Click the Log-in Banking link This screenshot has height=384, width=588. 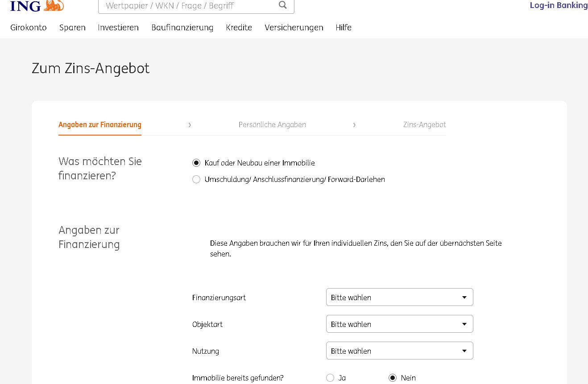click(559, 5)
